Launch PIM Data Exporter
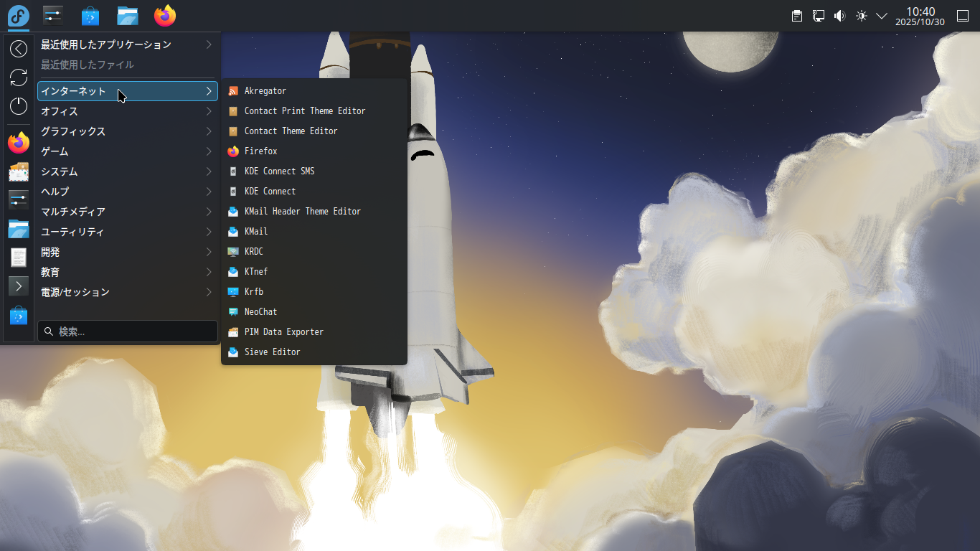The height and width of the screenshot is (551, 980). coord(314,332)
